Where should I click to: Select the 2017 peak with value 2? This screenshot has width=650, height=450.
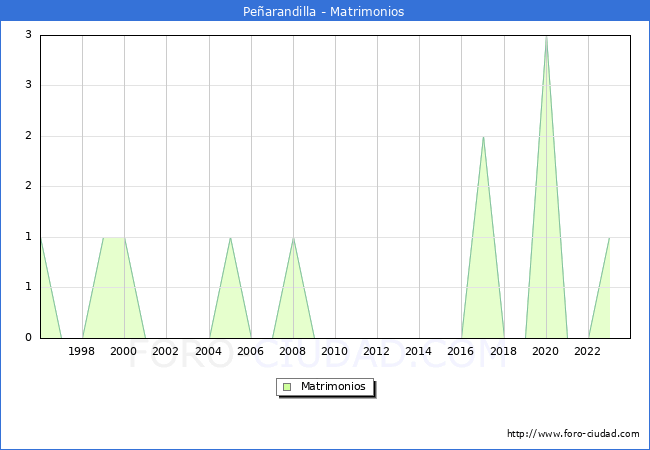coord(483,138)
